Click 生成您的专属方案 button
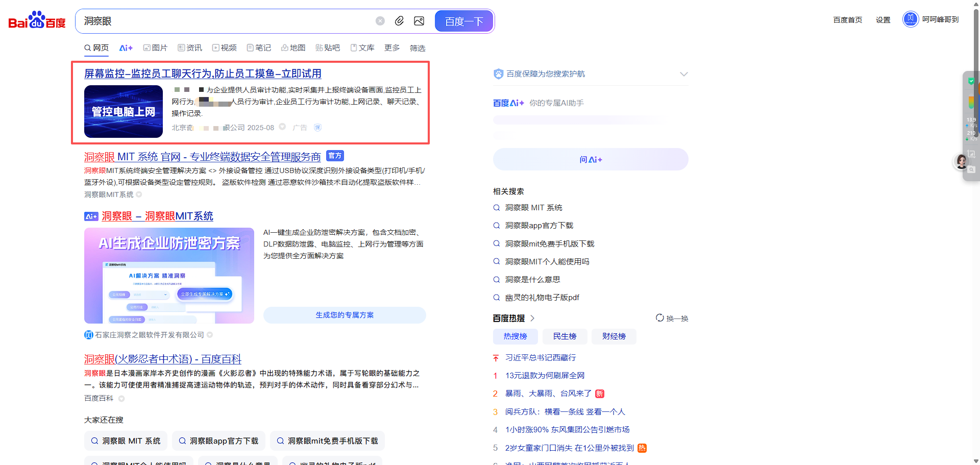The height and width of the screenshot is (465, 980). (345, 315)
